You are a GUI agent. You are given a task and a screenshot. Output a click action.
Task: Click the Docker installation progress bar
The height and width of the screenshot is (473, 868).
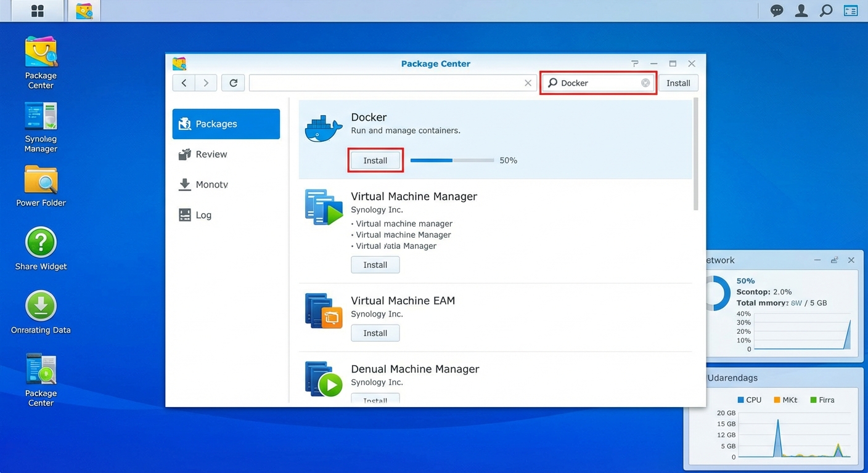click(x=452, y=160)
